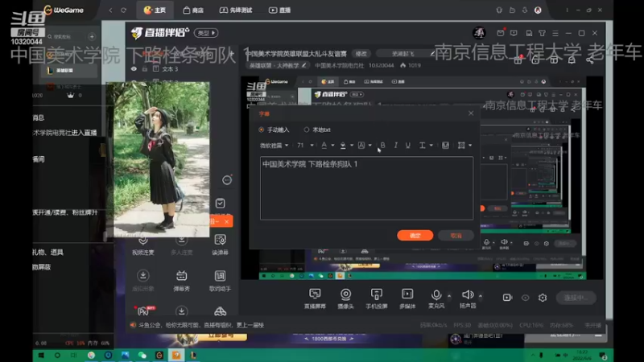Viewport: 644px width, 362px height.
Task: Click the 类型 type dropdown beside 直播伴侣 logo
Action: point(206,33)
